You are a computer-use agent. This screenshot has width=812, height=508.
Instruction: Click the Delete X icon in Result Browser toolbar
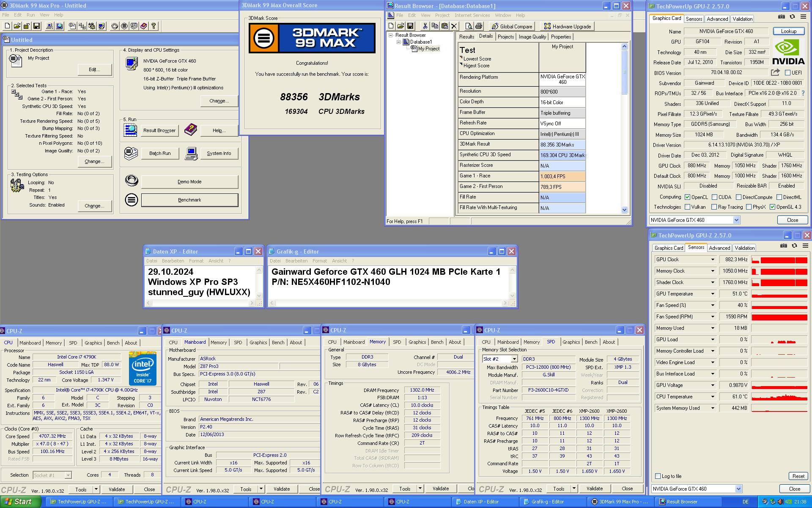point(454,26)
